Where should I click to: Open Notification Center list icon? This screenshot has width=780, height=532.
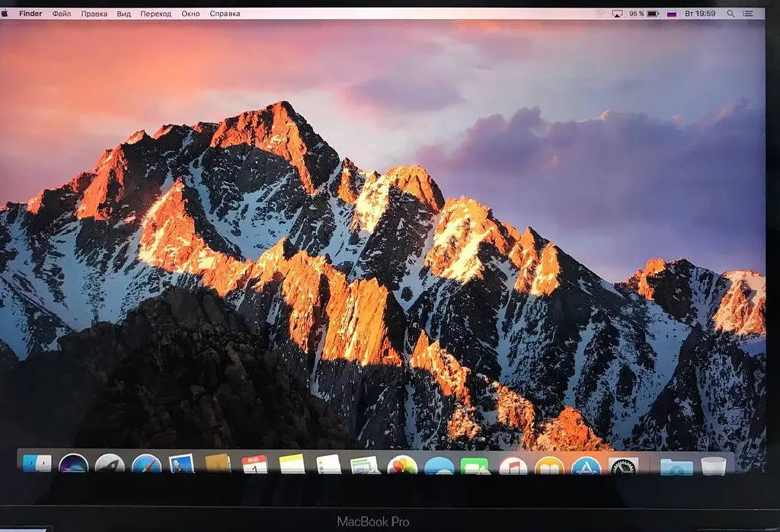pos(748,14)
